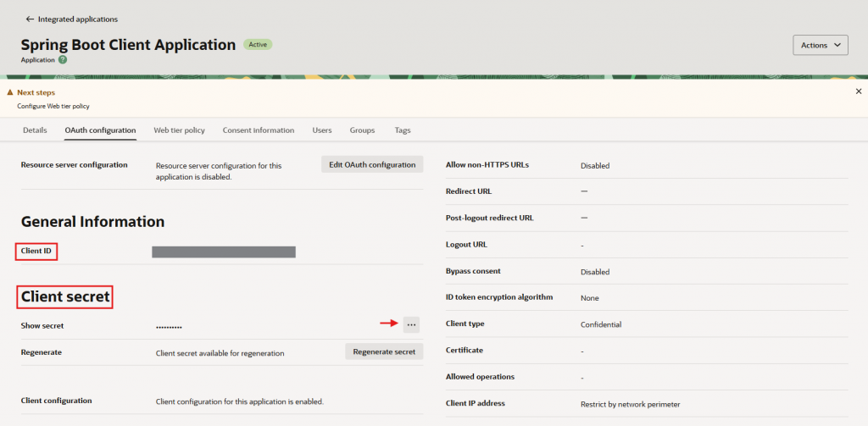The width and height of the screenshot is (868, 426).
Task: Click the None encryption algorithm value
Action: [590, 298]
